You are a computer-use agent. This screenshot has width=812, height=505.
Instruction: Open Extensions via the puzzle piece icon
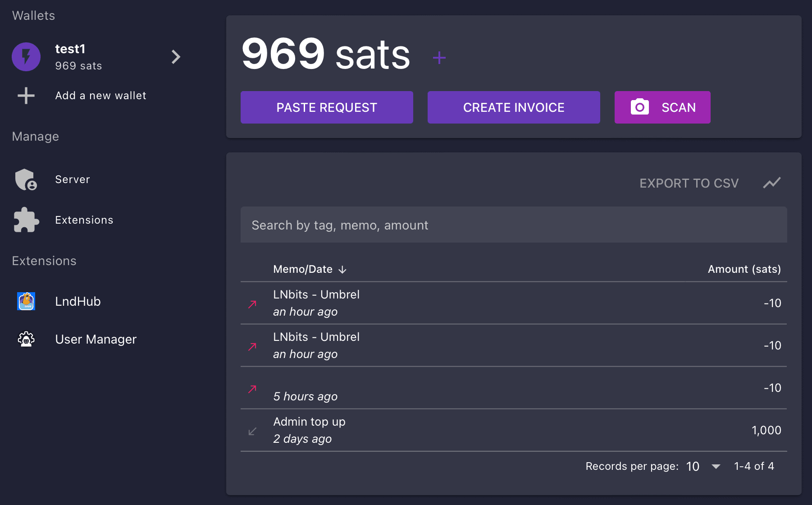click(x=26, y=220)
